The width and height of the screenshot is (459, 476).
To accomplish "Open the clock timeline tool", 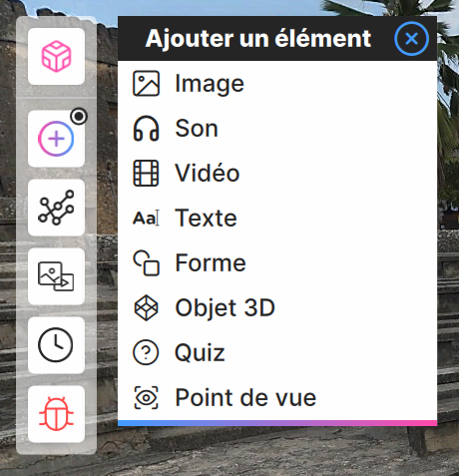I will pyautogui.click(x=56, y=345).
